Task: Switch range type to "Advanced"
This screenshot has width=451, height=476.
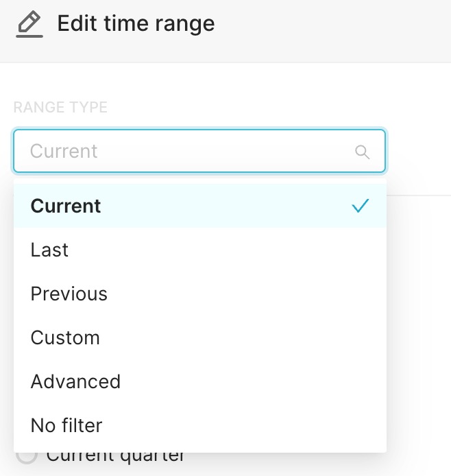Action: coord(75,381)
